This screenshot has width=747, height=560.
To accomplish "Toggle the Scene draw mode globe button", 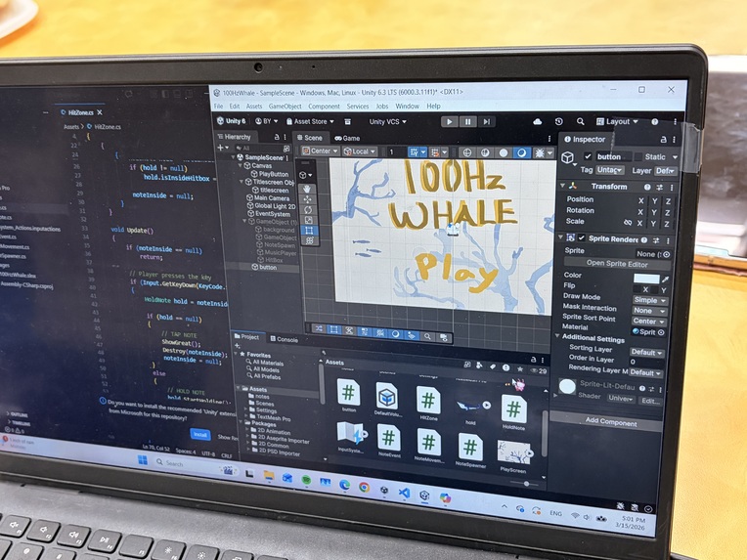I will [467, 152].
